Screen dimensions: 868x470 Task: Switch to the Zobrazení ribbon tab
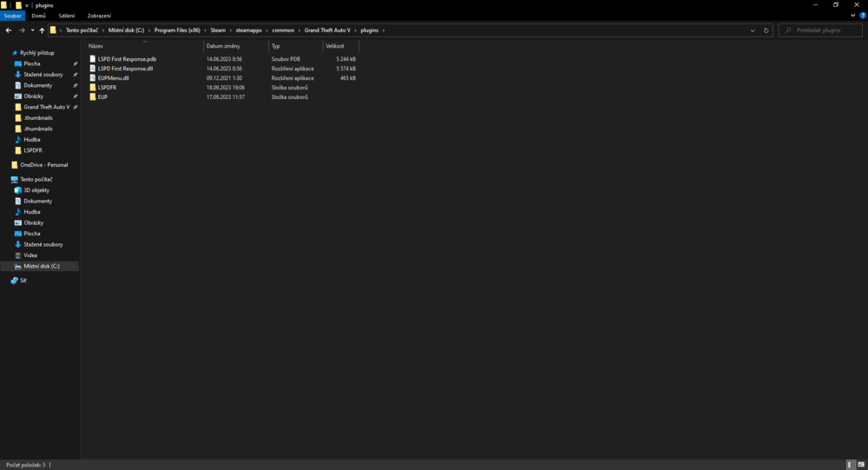(99, 16)
